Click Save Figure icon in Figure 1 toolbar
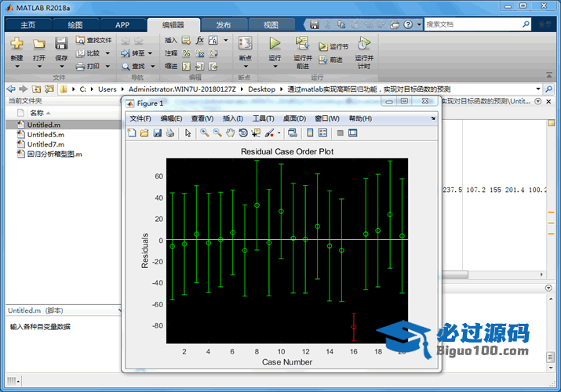 158,133
